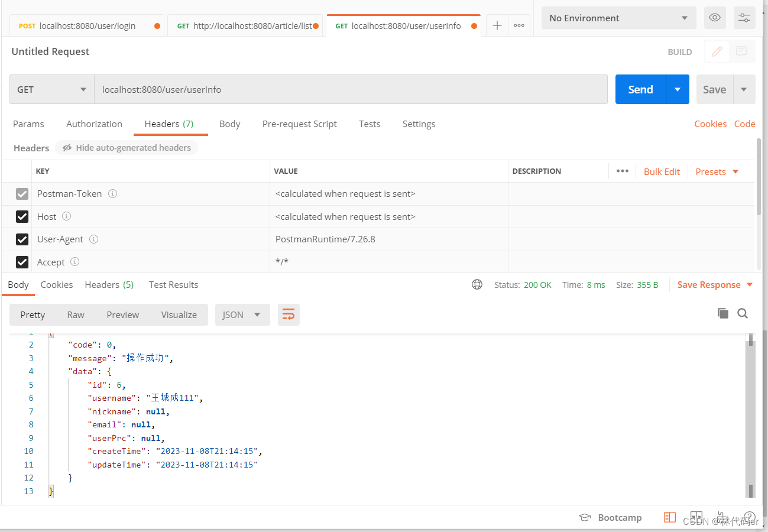The image size is (768, 532).
Task: Select the request Headers (7) tab
Action: tap(169, 124)
